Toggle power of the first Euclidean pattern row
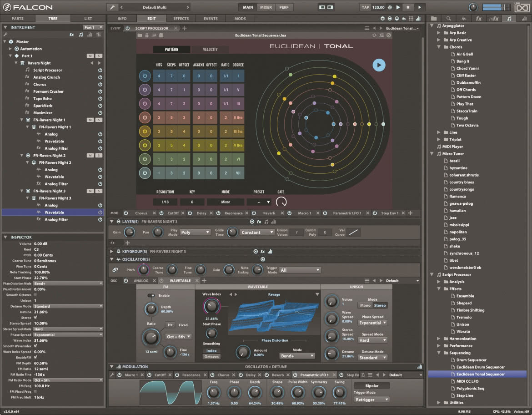 145,76
